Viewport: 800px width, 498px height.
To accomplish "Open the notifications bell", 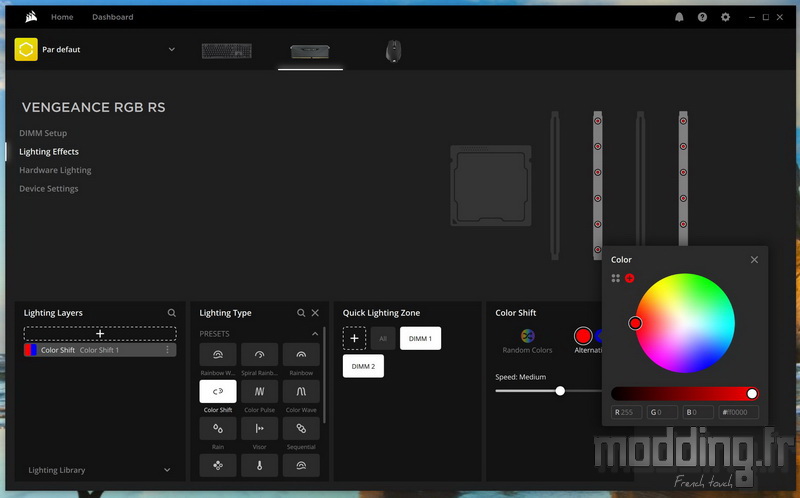I will click(x=679, y=17).
